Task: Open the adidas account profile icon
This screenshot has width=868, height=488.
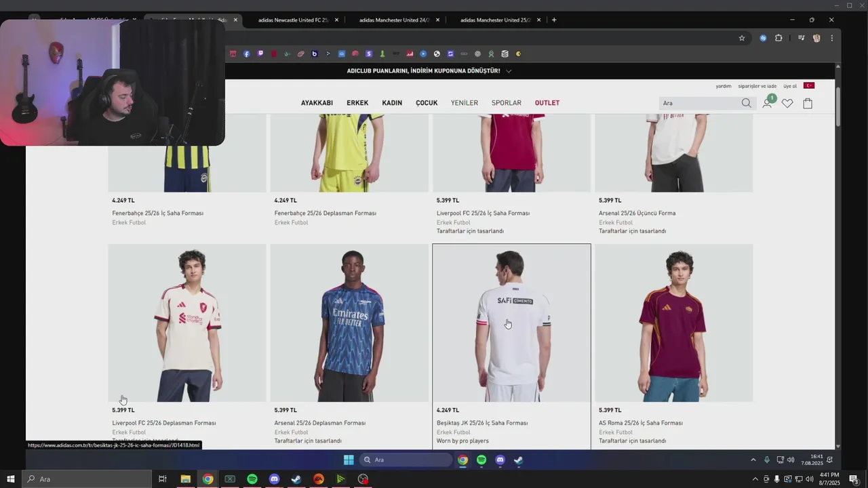Action: (767, 103)
